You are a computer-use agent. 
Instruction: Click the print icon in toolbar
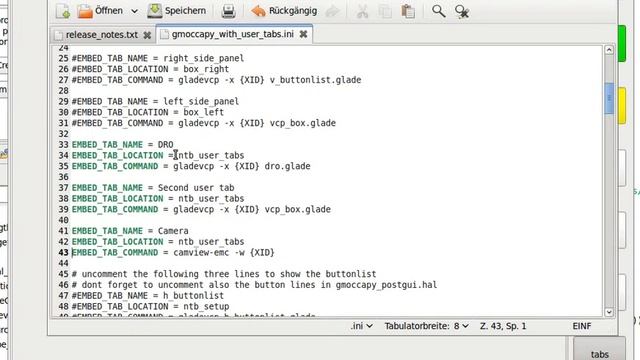point(229,11)
